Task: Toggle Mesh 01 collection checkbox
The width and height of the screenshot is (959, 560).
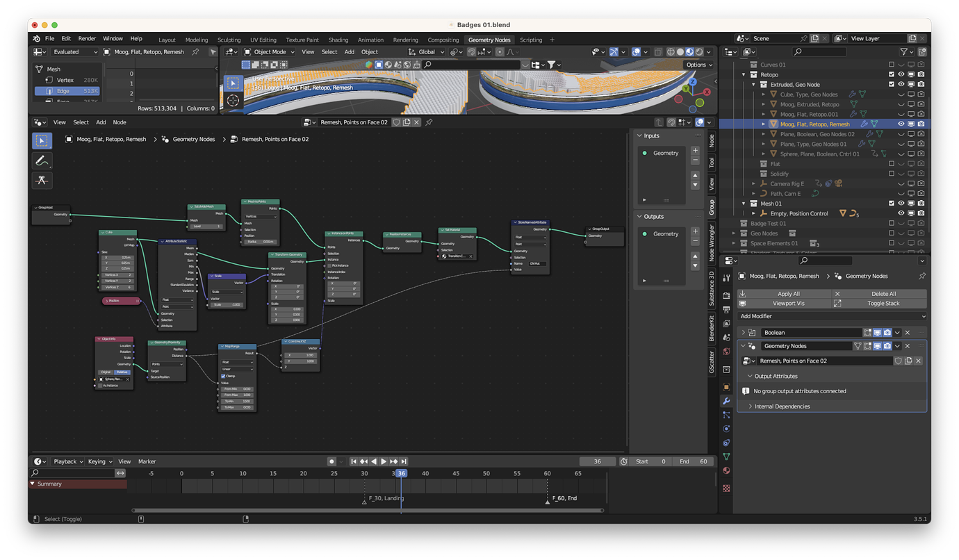Action: [892, 204]
